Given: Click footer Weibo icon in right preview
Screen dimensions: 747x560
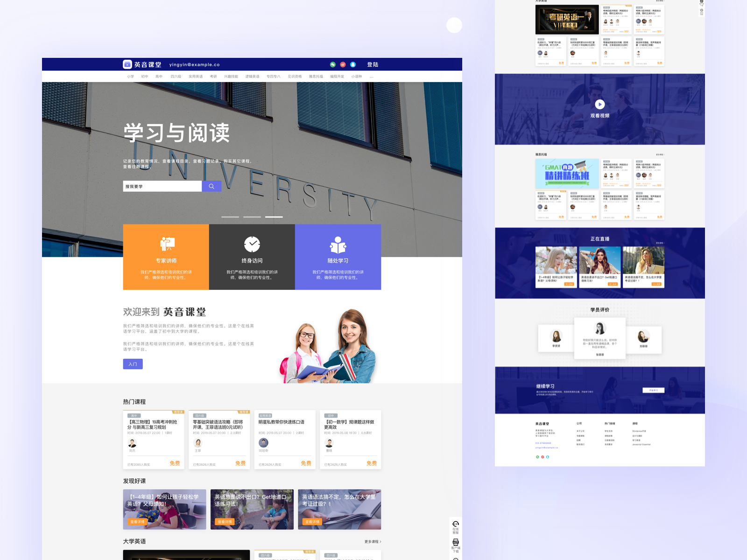Looking at the screenshot, I should [x=543, y=457].
